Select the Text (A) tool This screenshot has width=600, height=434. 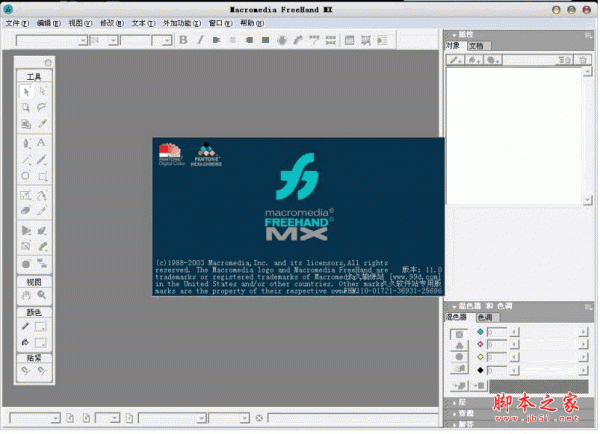[x=41, y=143]
